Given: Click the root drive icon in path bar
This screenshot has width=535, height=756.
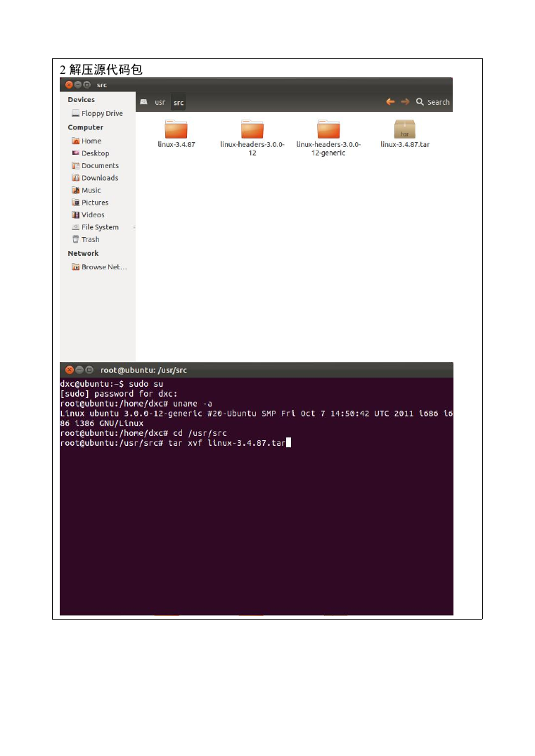Looking at the screenshot, I should tap(143, 102).
